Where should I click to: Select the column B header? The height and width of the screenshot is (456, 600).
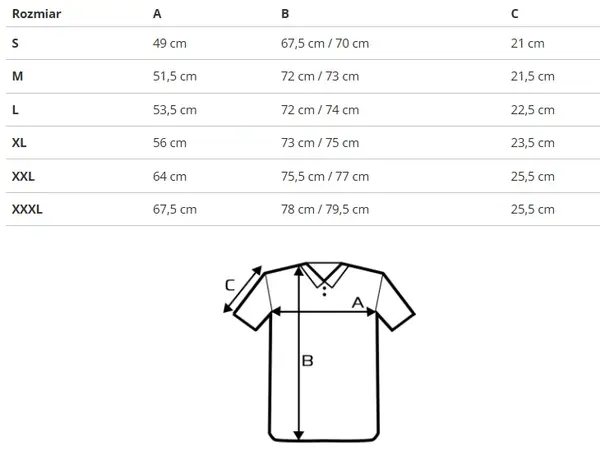click(286, 14)
